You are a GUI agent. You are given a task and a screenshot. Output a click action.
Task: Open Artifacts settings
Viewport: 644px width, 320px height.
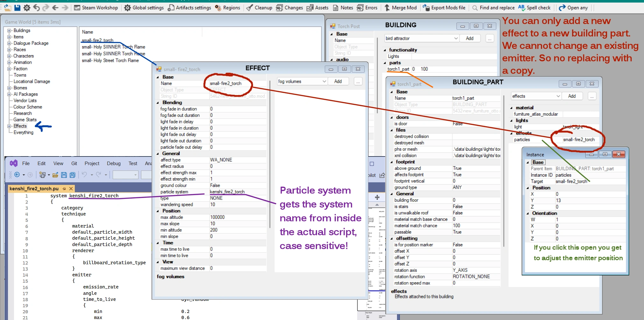[x=189, y=8]
